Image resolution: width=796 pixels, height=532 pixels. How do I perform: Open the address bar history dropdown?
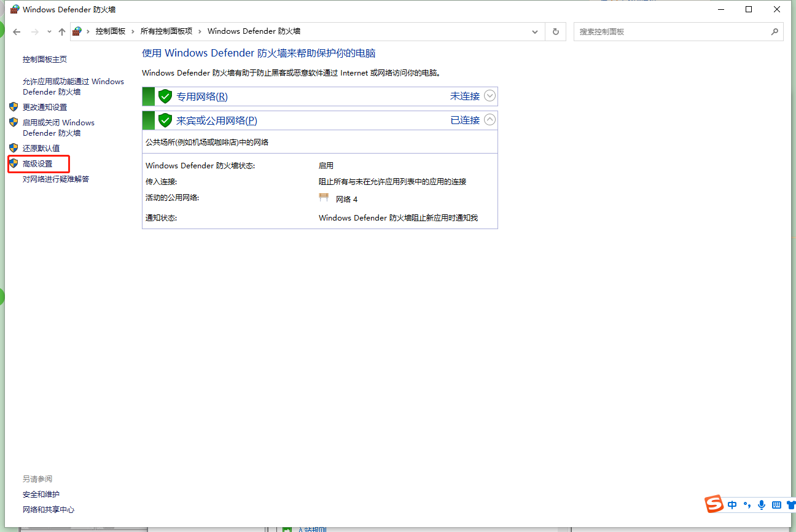534,31
